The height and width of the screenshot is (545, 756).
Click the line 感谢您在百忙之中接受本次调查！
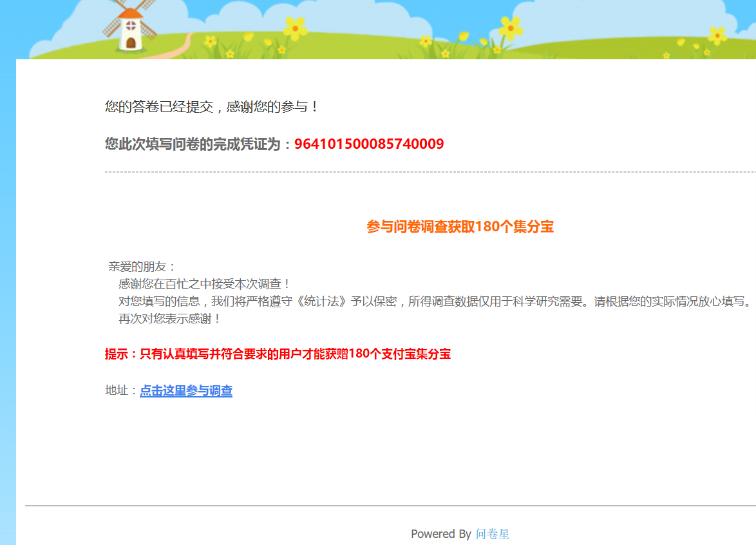(x=205, y=284)
